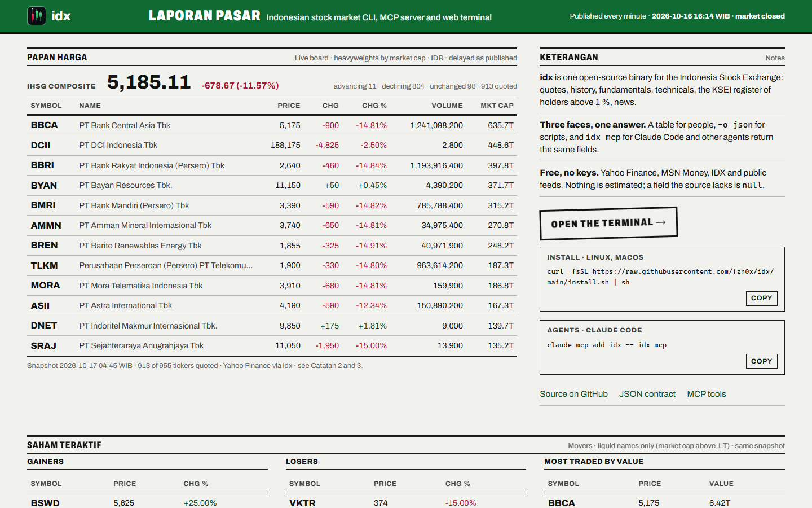
Task: Click DNET's change percent +1.81%
Action: [373, 326]
